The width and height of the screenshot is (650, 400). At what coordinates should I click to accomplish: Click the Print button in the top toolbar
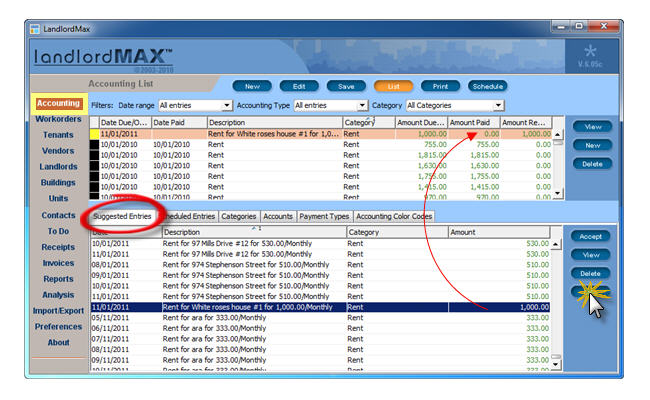(x=440, y=86)
